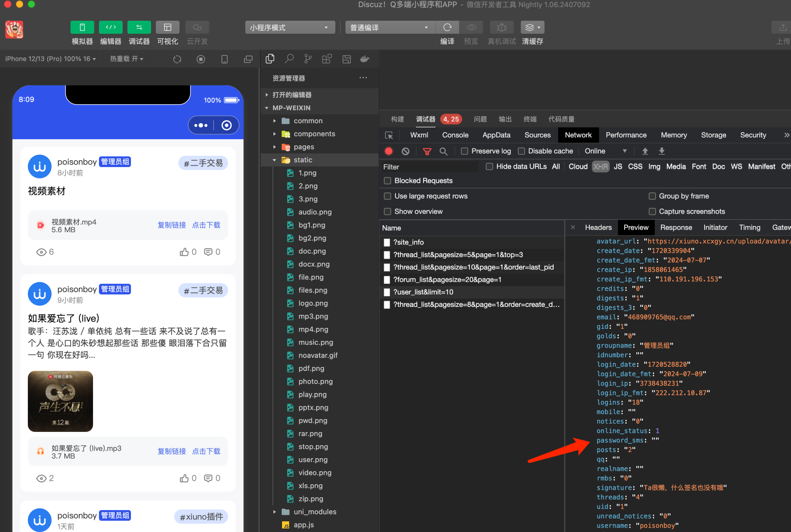The width and height of the screenshot is (791, 532).
Task: Detach simulator window icon
Action: tap(248, 59)
